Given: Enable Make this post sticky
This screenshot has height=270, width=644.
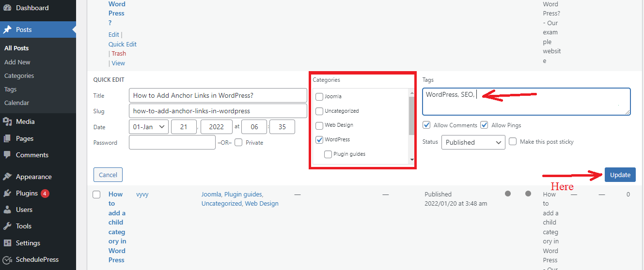Looking at the screenshot, I should pos(513,142).
